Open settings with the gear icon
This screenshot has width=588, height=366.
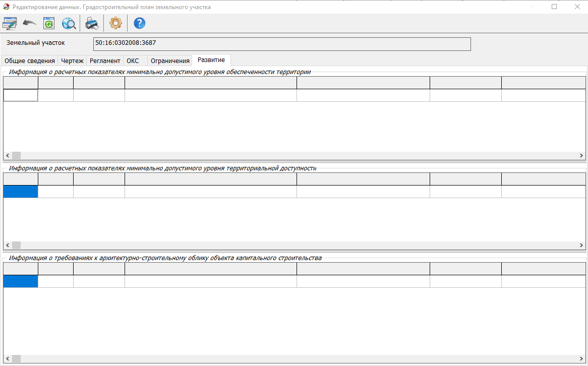pyautogui.click(x=116, y=23)
